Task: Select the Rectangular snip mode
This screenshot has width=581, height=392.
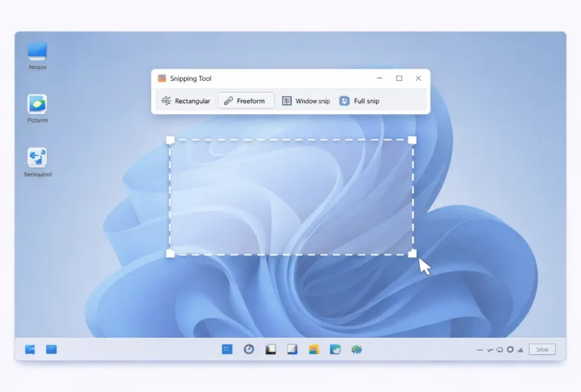Action: 186,101
